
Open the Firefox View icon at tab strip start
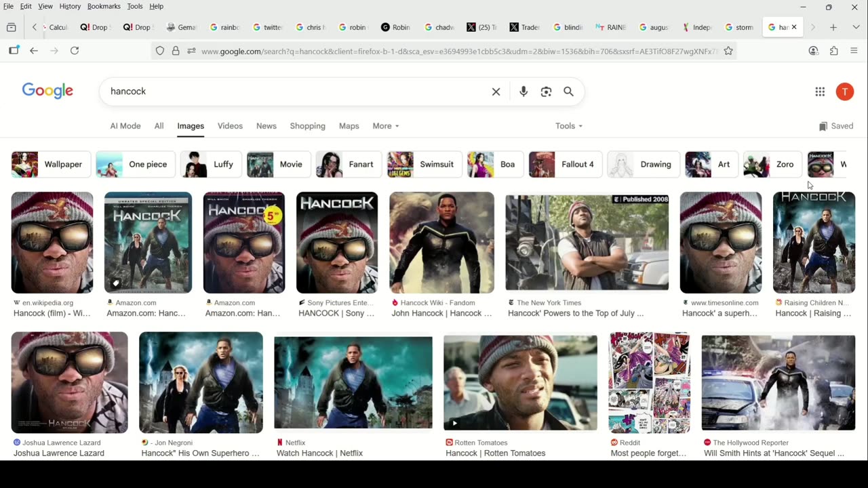click(11, 27)
